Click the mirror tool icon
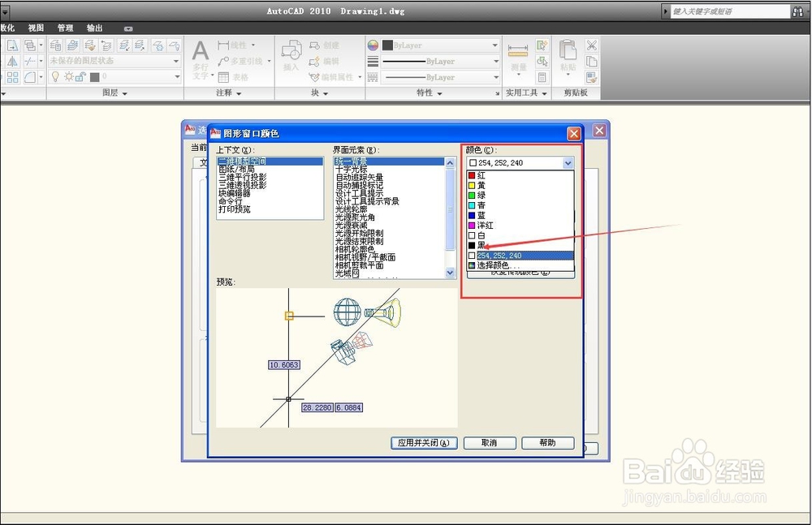Viewport: 812px width, 525px height. pyautogui.click(x=12, y=62)
